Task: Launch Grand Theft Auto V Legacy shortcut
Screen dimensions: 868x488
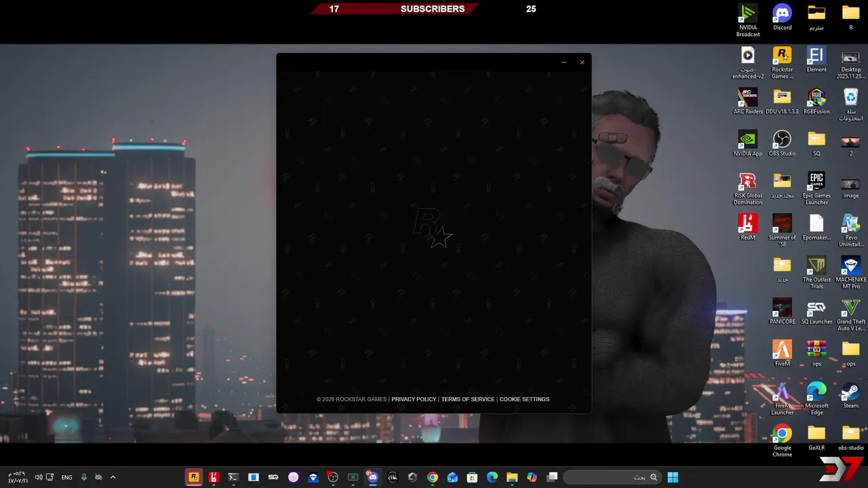Action: [x=850, y=315]
